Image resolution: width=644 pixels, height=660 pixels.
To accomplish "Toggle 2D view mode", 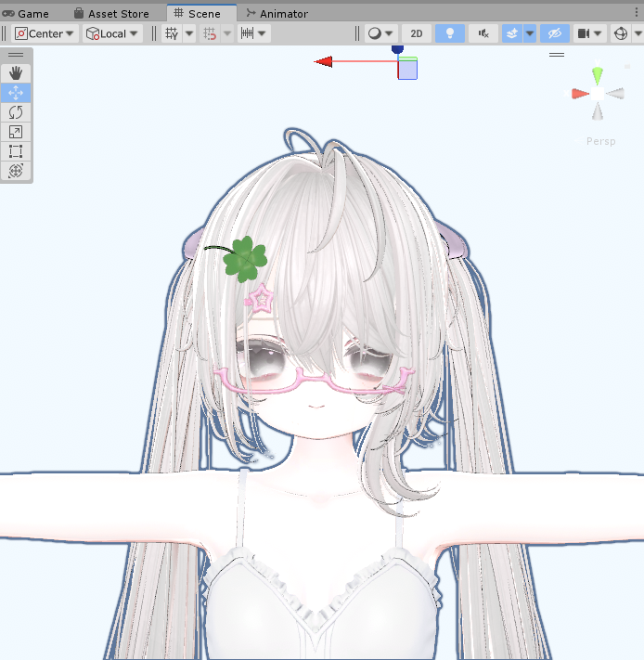I will pos(417,33).
